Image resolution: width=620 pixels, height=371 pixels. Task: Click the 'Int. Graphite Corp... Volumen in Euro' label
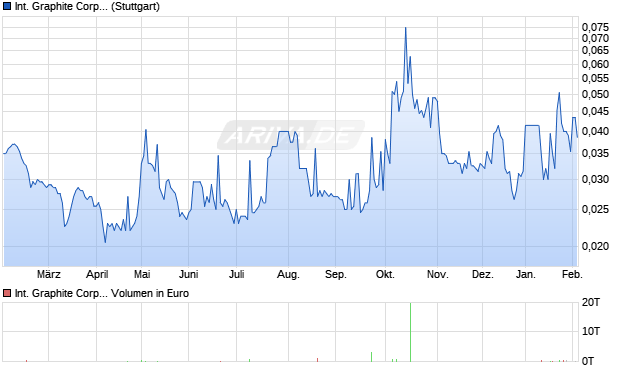[x=102, y=293]
